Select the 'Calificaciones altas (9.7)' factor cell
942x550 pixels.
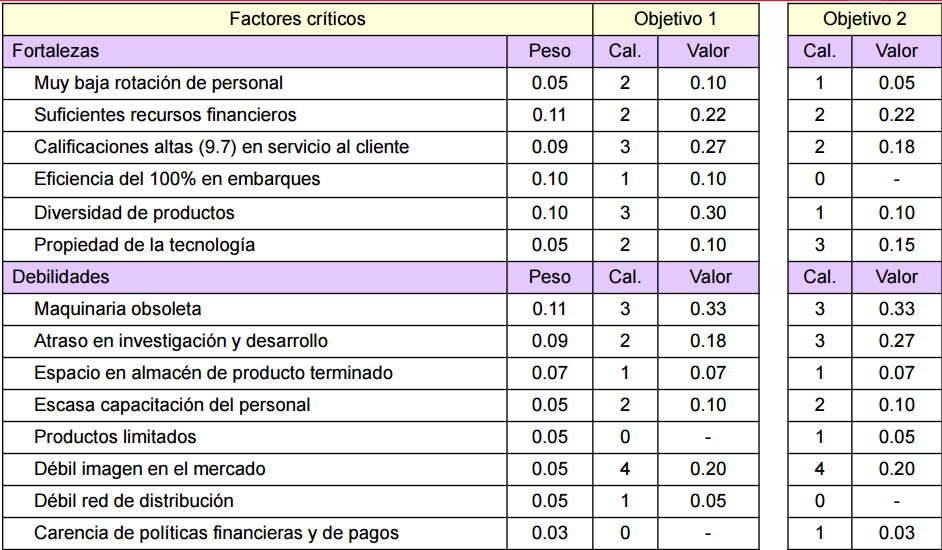coord(221,147)
